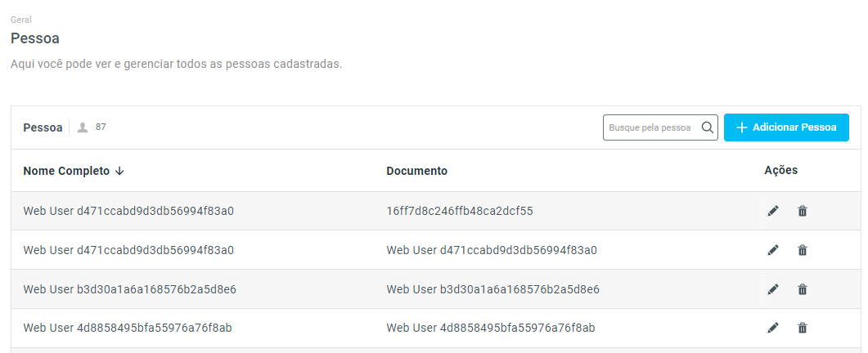Delete the Web User b3d30a1a6a168576b2a5d8e6 entry
Image resolution: width=868 pixels, height=353 pixels.
pyautogui.click(x=803, y=289)
